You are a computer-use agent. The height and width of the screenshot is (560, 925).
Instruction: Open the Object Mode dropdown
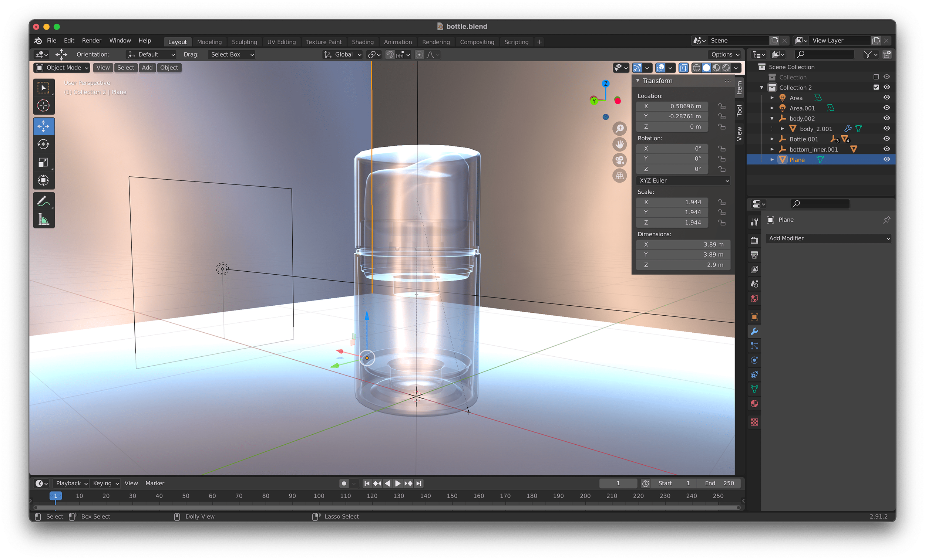tap(62, 68)
